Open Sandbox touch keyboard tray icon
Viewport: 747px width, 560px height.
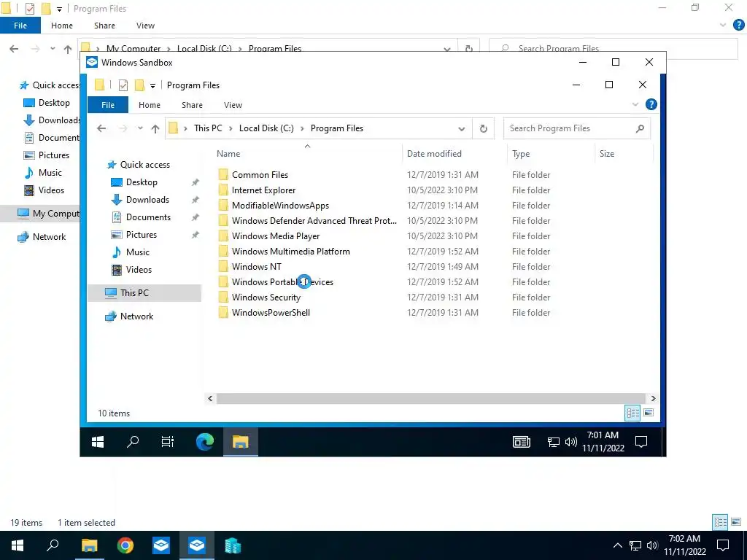pyautogui.click(x=521, y=442)
